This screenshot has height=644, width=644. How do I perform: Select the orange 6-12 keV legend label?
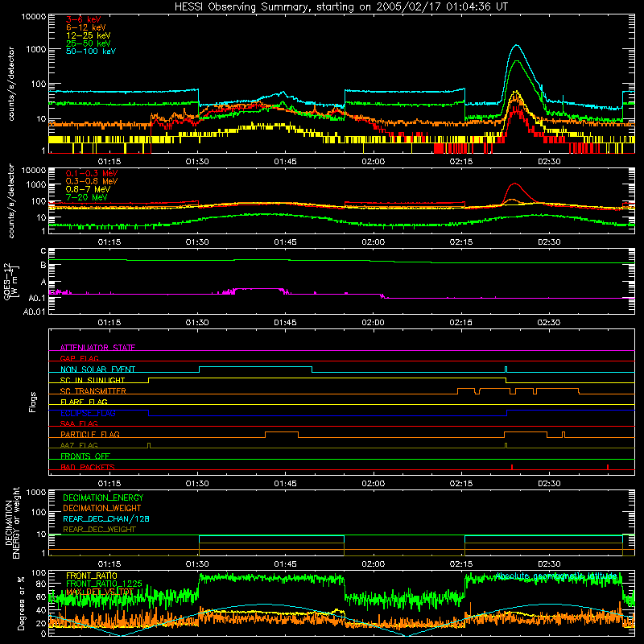point(85,27)
